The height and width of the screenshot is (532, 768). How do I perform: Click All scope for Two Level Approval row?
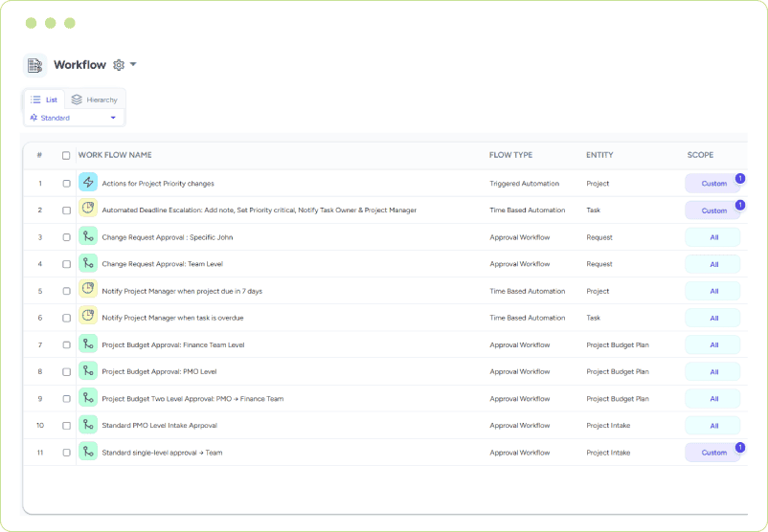click(x=712, y=399)
